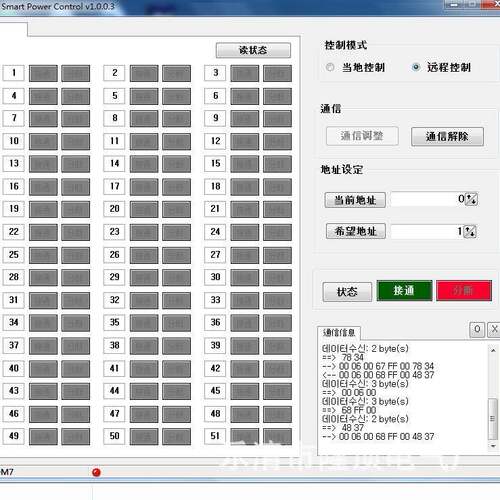Click the right gray button beside channel 26
The image size is (500, 500).
177,255
